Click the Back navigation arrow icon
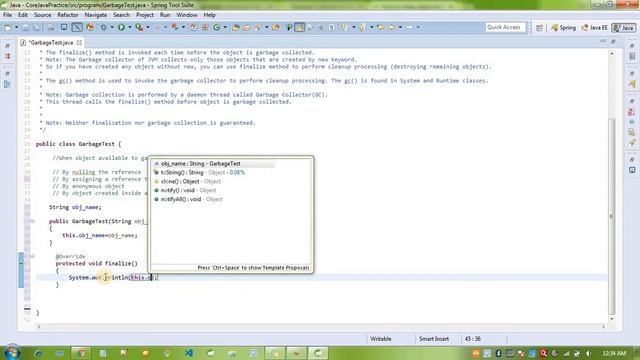640x360 pixels. [391, 27]
